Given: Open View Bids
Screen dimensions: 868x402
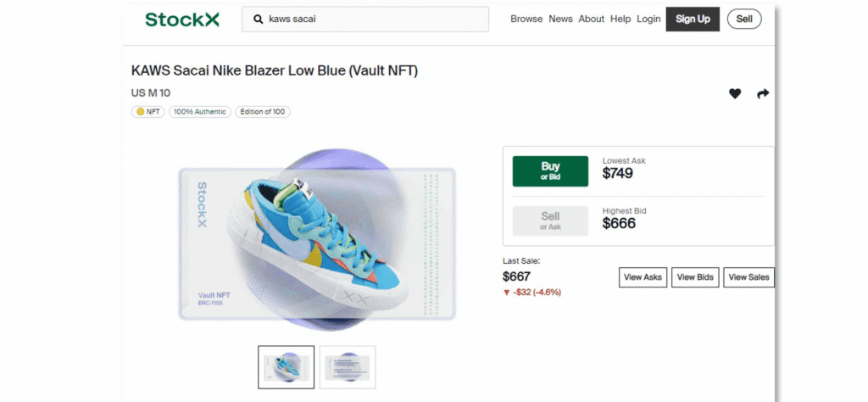Looking at the screenshot, I should (693, 277).
